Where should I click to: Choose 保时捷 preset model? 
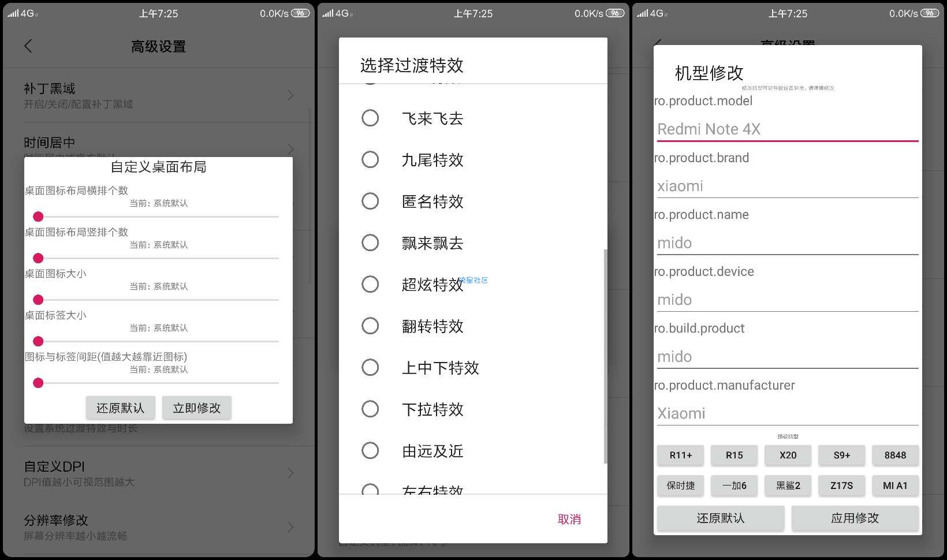point(681,486)
